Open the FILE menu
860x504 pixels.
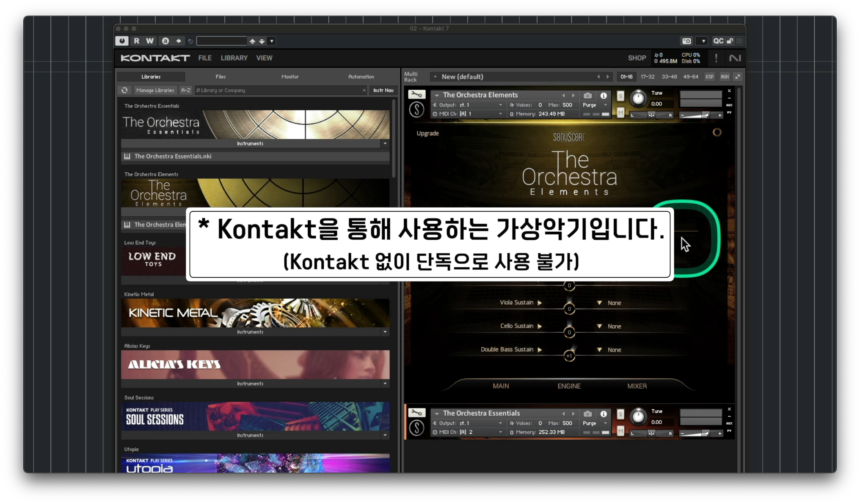(x=205, y=58)
